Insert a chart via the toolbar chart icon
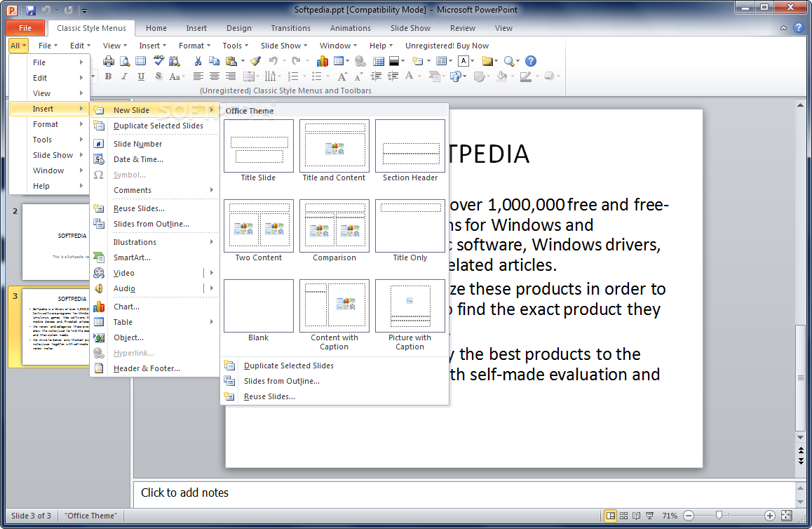Viewport: 812px width, 529px height. click(x=322, y=61)
